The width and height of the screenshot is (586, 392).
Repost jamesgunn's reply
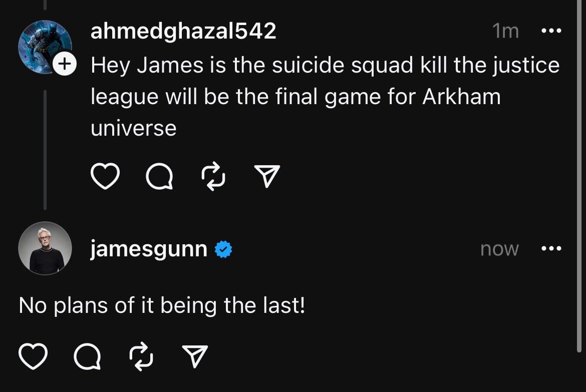(x=141, y=357)
